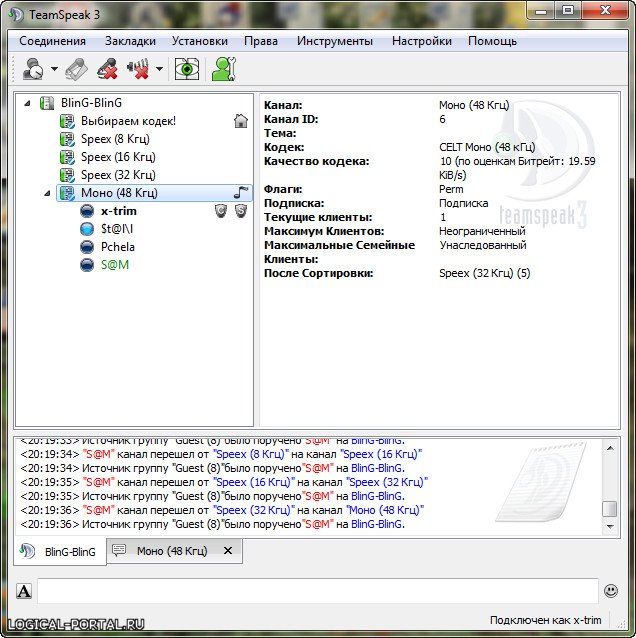Screen dimensions: 636x638
Task: Select user S@M in the channel
Action: 115,264
